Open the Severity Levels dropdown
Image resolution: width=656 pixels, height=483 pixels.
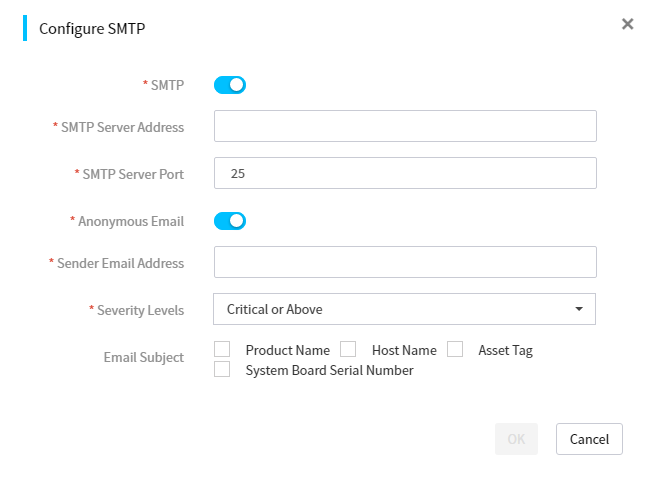(404, 309)
